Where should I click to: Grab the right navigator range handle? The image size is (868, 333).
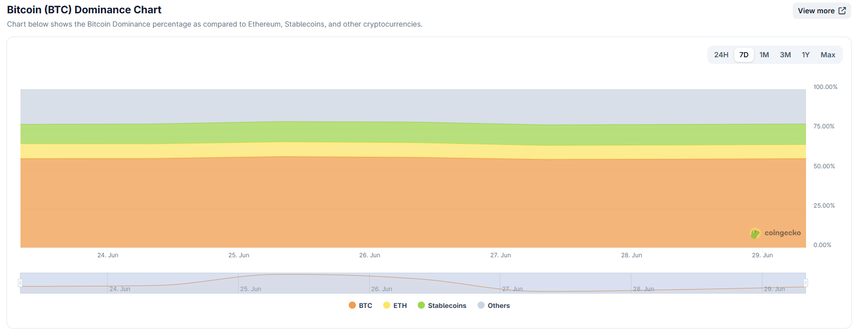pyautogui.click(x=806, y=283)
